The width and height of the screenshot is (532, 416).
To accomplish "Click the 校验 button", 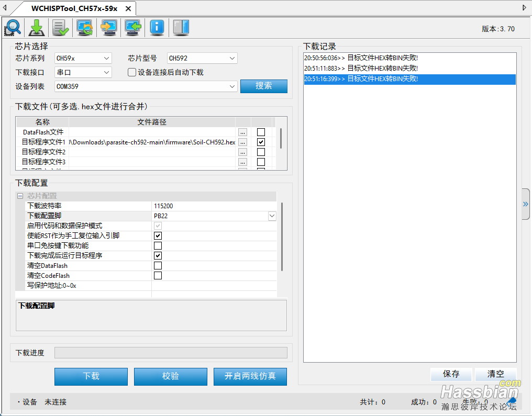I will [170, 376].
